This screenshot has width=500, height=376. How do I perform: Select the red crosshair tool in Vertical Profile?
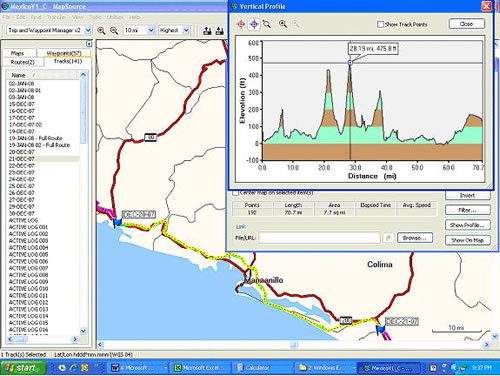[241, 24]
